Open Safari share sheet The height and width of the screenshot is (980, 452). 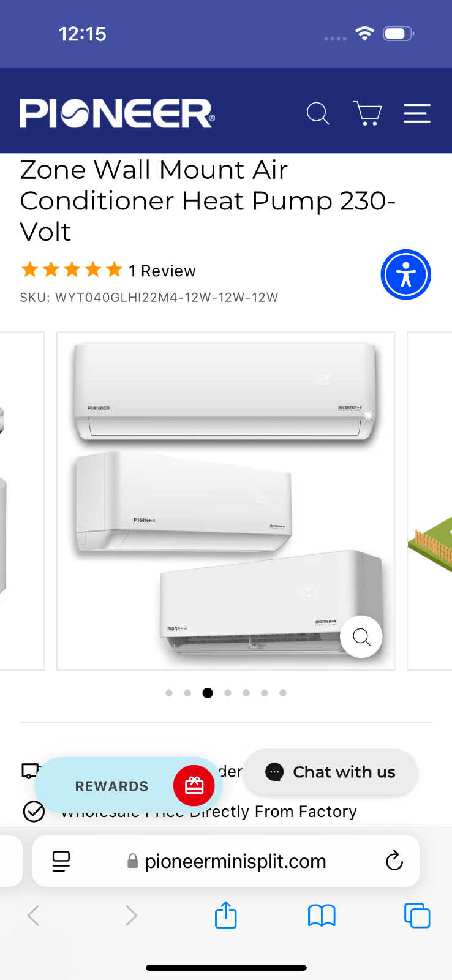click(x=226, y=915)
